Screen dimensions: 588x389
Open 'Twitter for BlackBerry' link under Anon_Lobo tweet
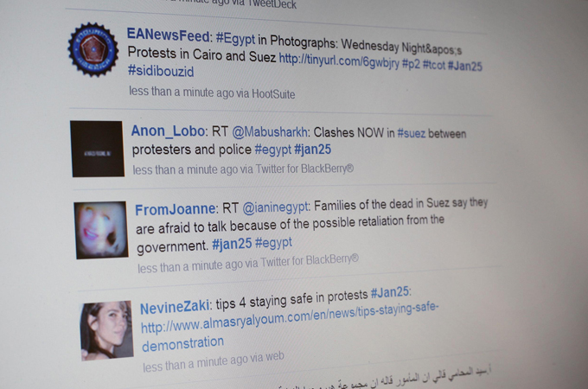pos(304,169)
